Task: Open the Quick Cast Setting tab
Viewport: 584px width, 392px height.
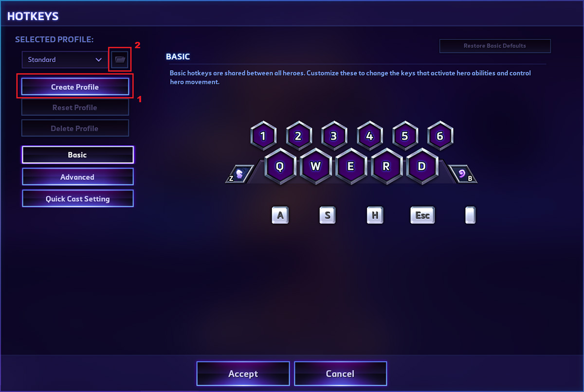Action: tap(77, 199)
